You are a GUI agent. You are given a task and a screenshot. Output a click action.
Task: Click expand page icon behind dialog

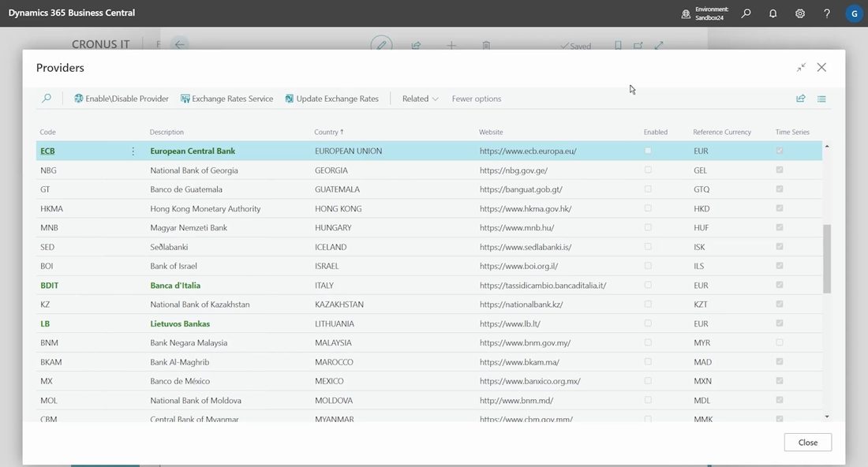659,46
